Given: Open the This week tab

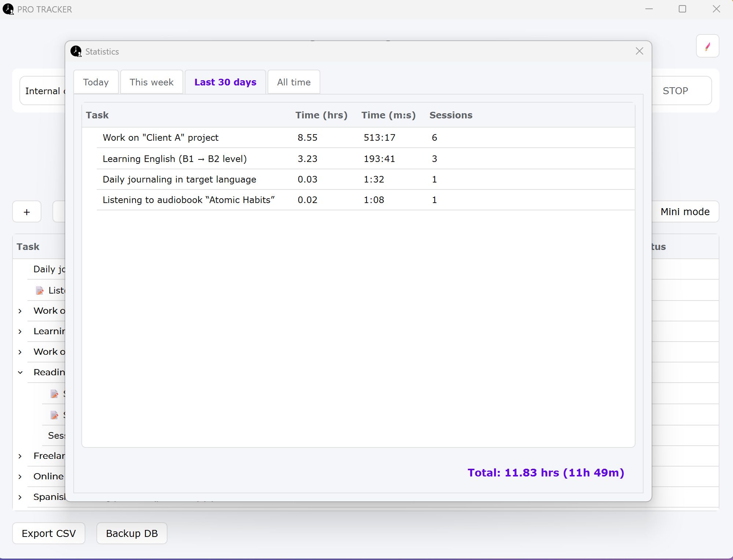Looking at the screenshot, I should click(151, 82).
